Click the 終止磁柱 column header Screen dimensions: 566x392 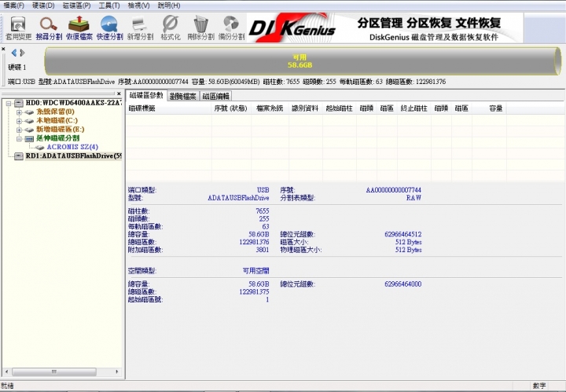pos(414,108)
